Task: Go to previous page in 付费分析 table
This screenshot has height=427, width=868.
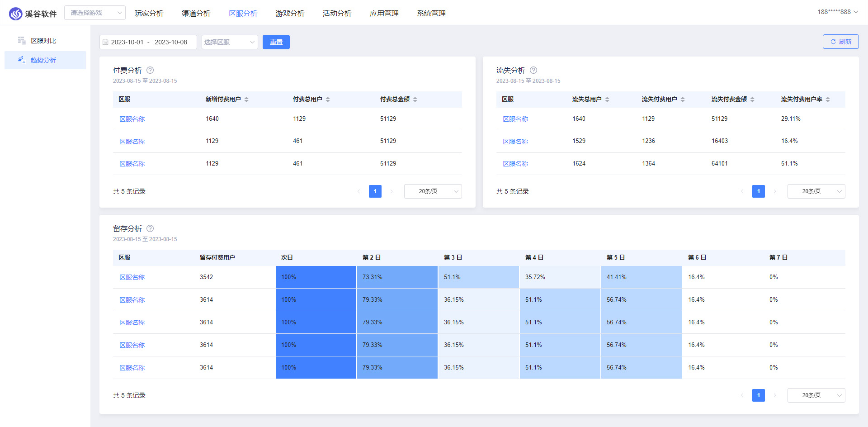Action: click(x=359, y=191)
